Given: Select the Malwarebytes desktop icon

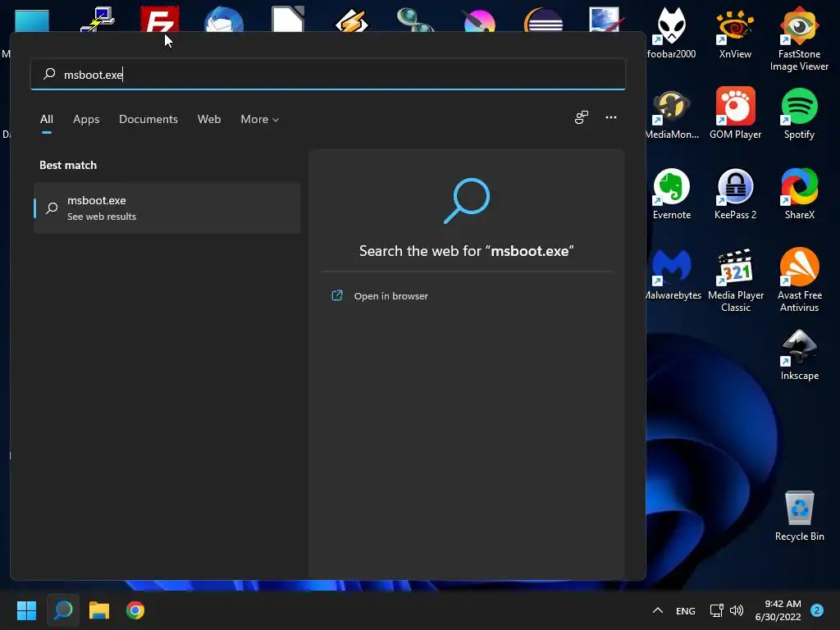Looking at the screenshot, I should (673, 274).
